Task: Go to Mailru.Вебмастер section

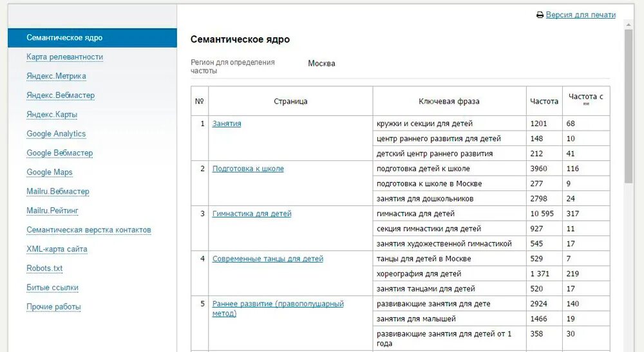Action: click(58, 192)
